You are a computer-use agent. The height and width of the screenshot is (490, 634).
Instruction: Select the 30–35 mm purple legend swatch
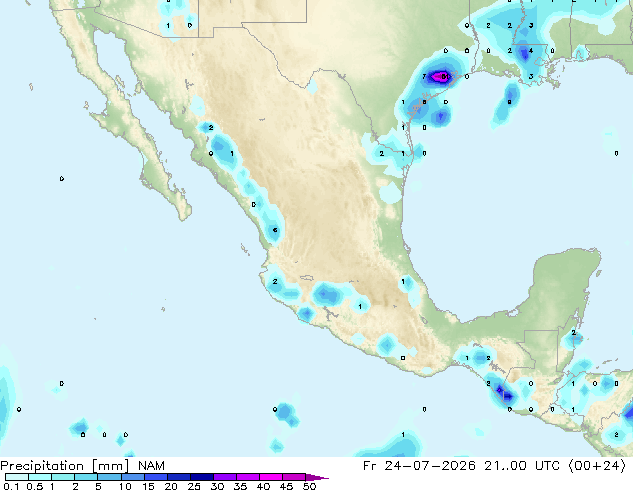(225, 477)
